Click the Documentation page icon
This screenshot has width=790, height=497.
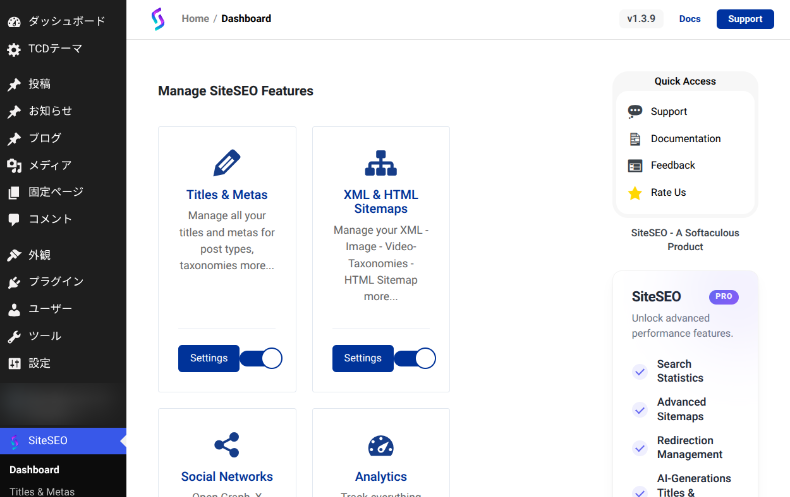(x=635, y=139)
